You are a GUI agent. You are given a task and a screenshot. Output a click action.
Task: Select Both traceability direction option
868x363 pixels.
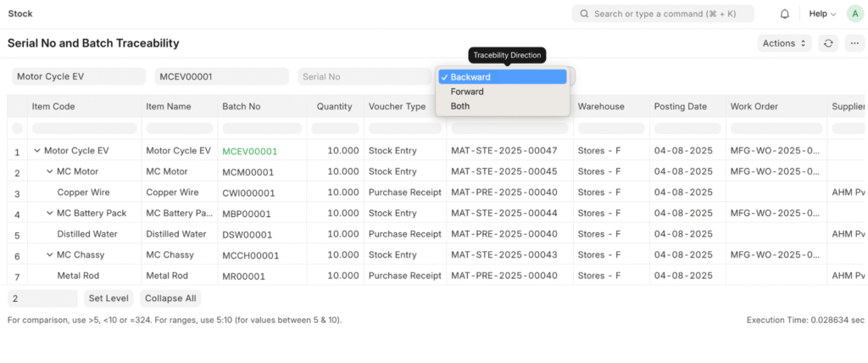click(x=460, y=106)
